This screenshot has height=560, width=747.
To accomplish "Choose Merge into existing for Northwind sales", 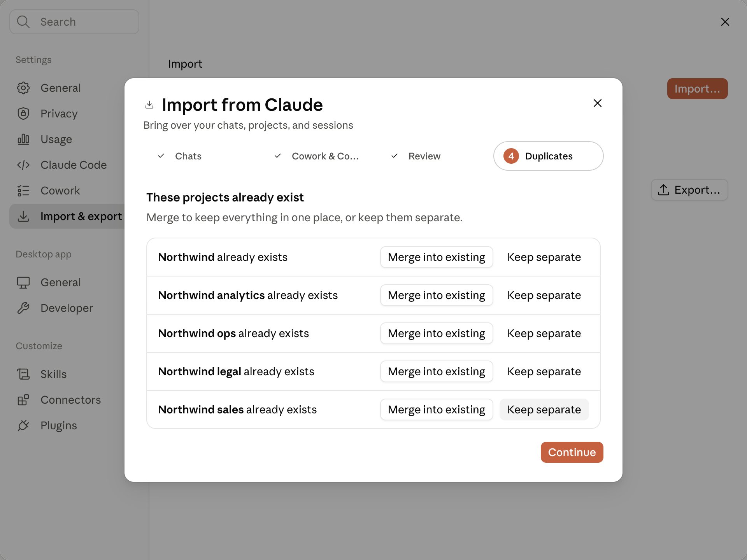I will [x=437, y=409].
